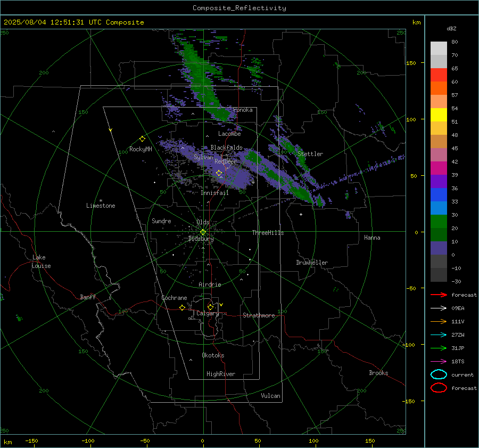
Task: Click the yellow diamond marker below RedDeer
Action: 219,173
